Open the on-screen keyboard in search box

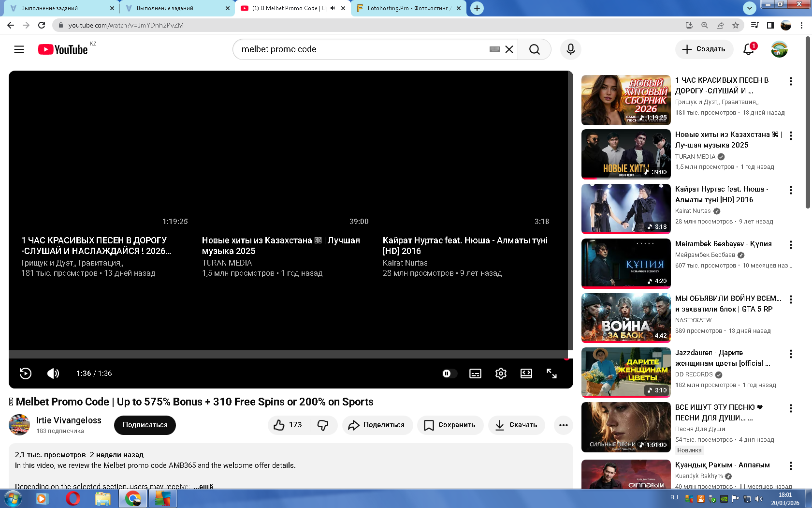click(494, 49)
